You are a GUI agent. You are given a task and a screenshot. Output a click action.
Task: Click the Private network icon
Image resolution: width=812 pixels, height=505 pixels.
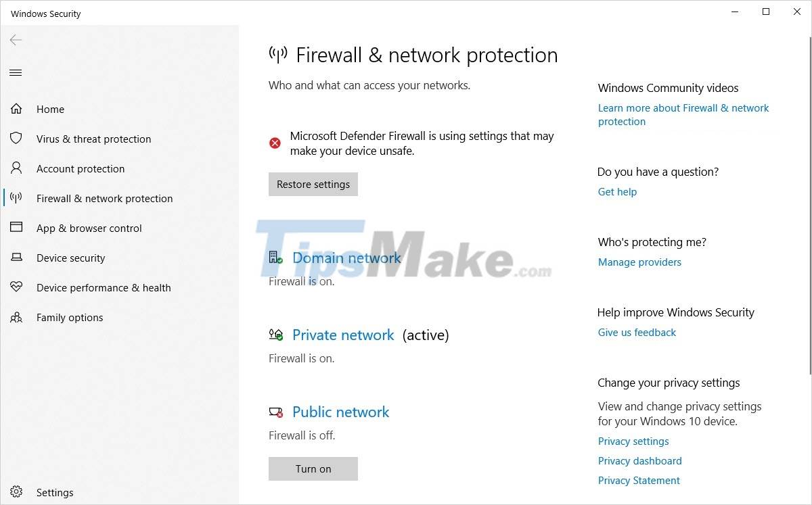point(275,334)
